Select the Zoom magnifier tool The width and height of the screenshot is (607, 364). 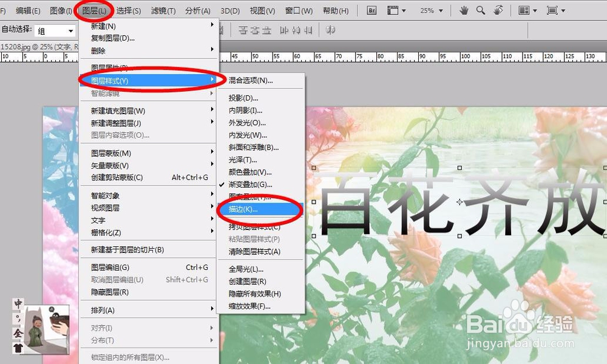[480, 10]
